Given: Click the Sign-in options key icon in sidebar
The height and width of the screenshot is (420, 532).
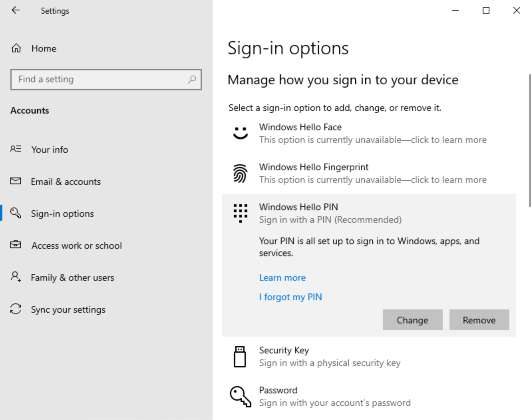Looking at the screenshot, I should coord(16,213).
